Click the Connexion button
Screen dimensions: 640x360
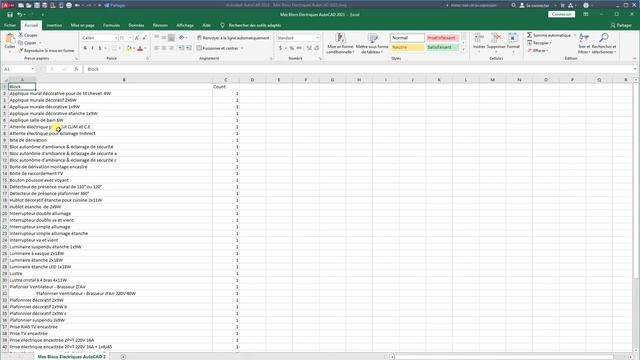tap(561, 14)
